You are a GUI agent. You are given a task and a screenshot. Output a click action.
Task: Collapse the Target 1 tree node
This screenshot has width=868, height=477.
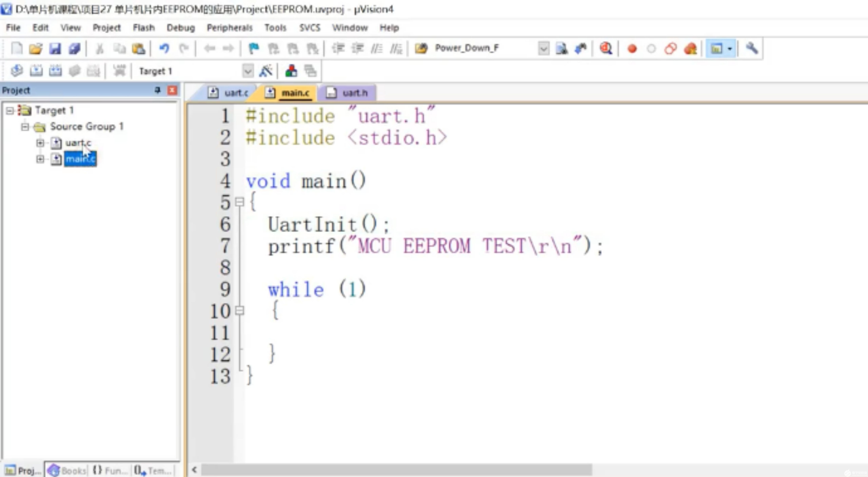pos(10,110)
